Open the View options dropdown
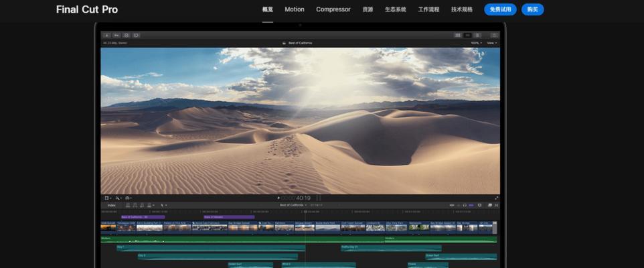This screenshot has width=644, height=268. click(491, 43)
